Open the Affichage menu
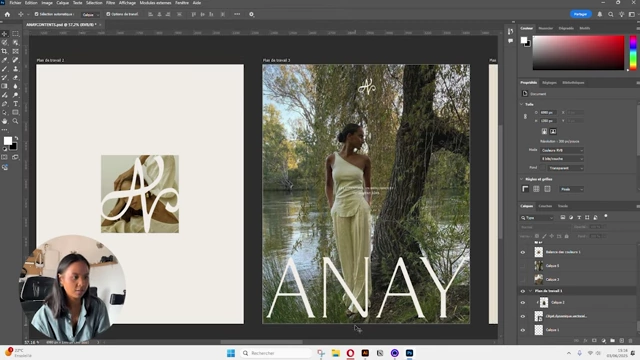Image resolution: width=640 pixels, height=360 pixels. coord(127,3)
